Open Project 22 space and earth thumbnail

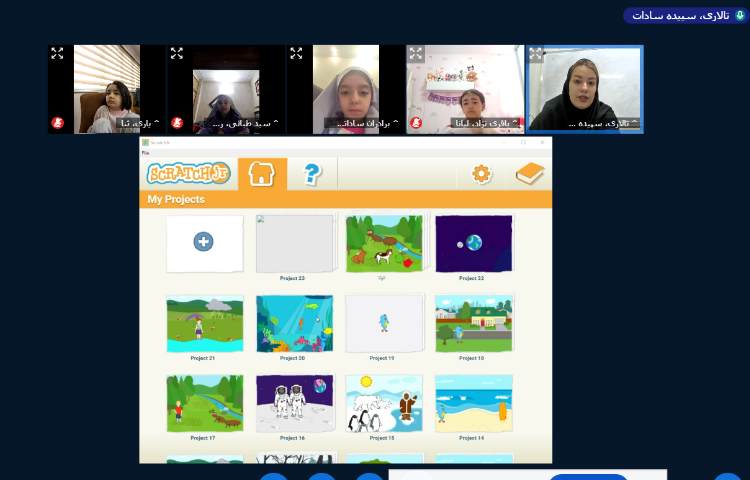pyautogui.click(x=474, y=244)
